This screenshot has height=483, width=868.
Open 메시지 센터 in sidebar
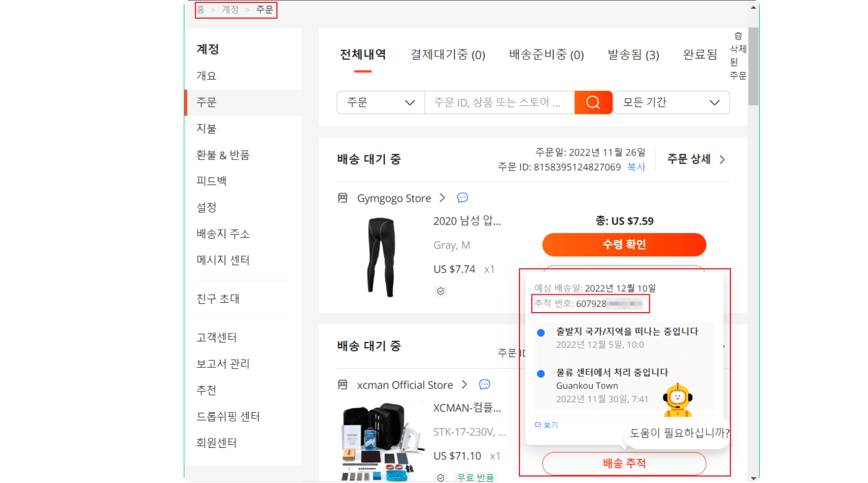click(223, 260)
